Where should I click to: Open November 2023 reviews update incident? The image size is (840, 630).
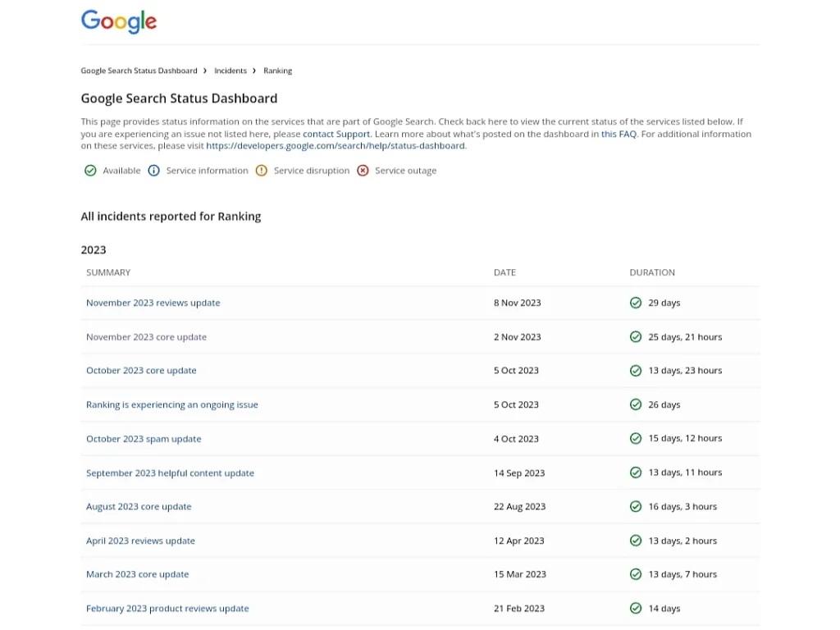click(153, 303)
